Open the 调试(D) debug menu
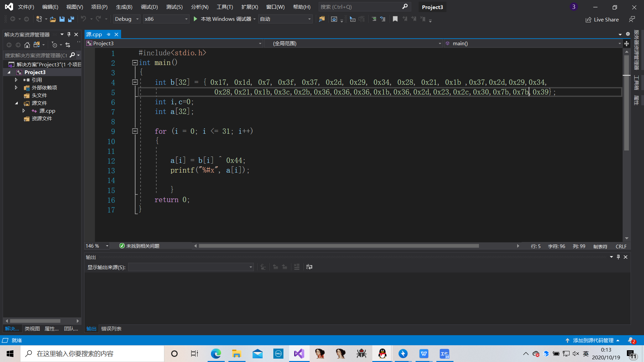This screenshot has height=362, width=644. (149, 7)
